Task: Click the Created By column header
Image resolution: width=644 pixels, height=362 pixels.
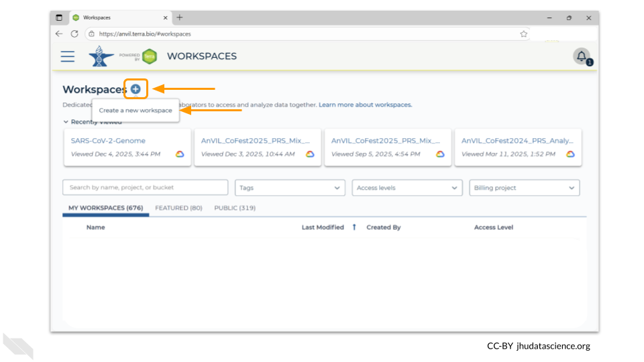Action: [384, 227]
